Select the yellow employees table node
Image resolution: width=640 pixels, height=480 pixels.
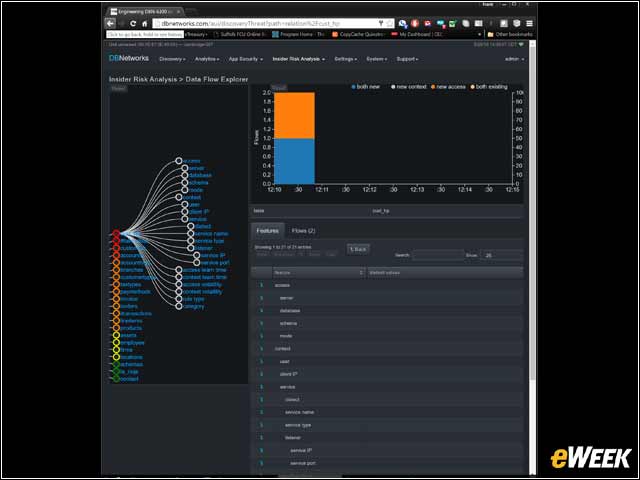click(x=116, y=342)
